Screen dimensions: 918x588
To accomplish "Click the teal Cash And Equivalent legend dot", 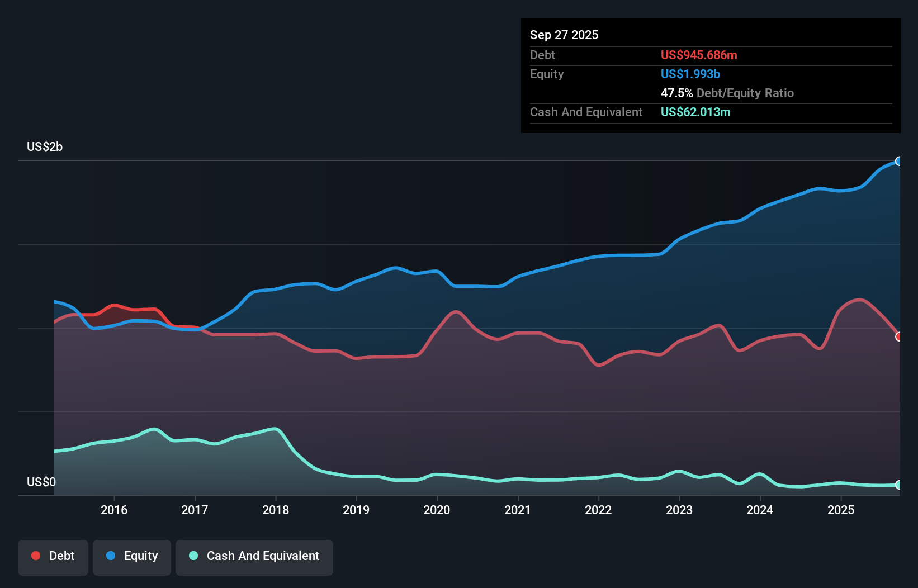I will (193, 556).
